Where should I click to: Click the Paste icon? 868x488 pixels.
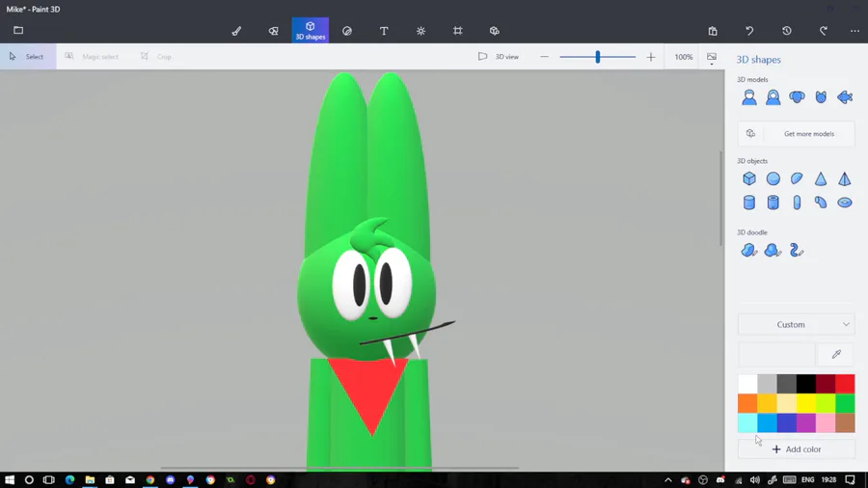[x=713, y=31]
